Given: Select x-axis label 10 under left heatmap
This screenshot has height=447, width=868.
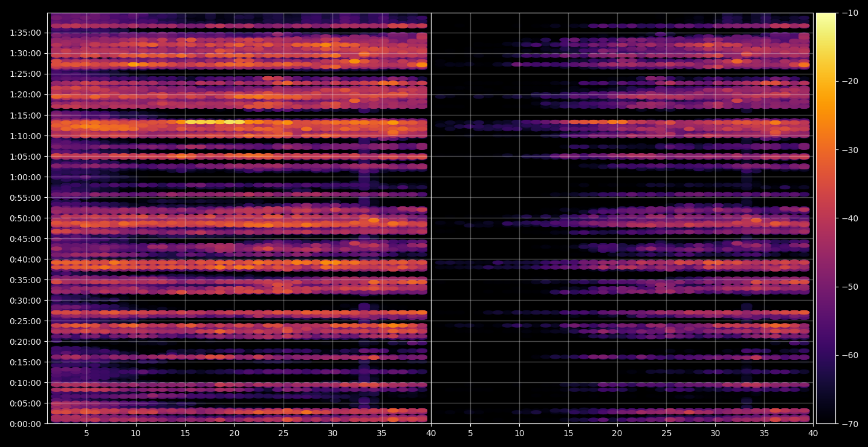Looking at the screenshot, I should [135, 433].
